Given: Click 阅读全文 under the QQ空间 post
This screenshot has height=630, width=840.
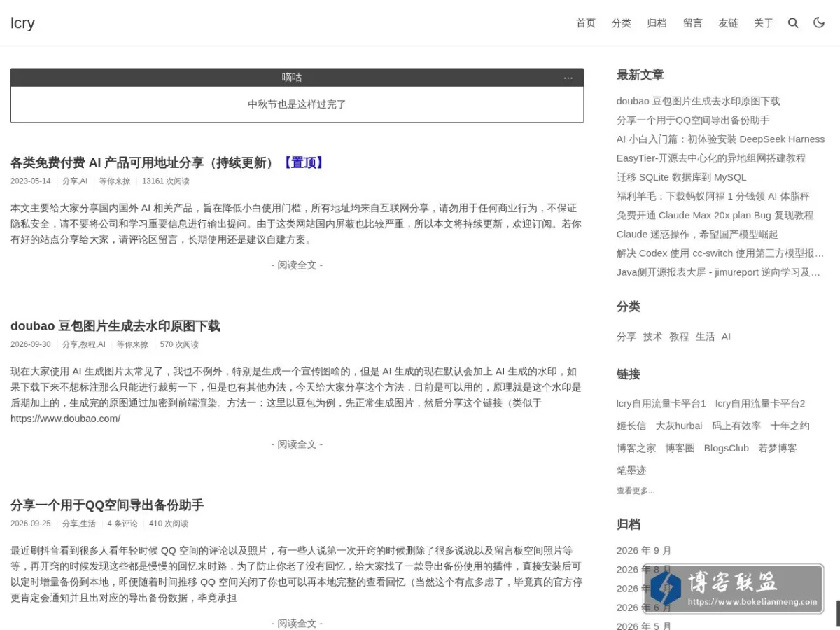Looking at the screenshot, I should 297,623.
